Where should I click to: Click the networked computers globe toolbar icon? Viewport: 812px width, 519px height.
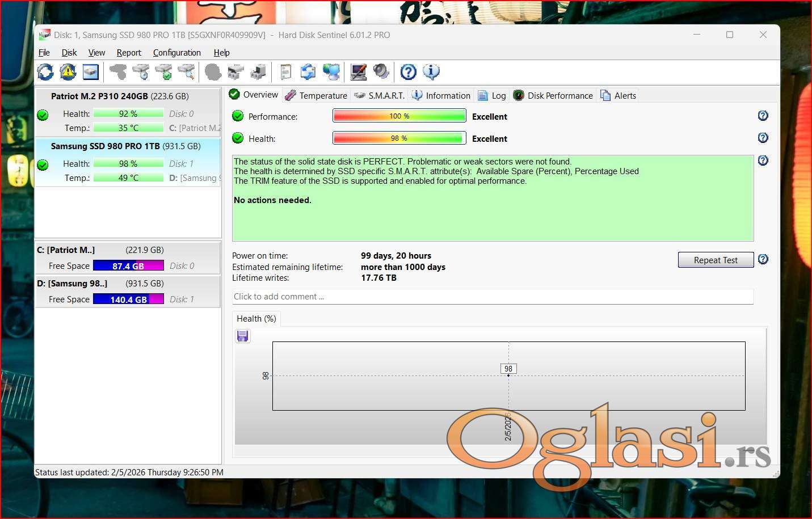click(x=331, y=72)
